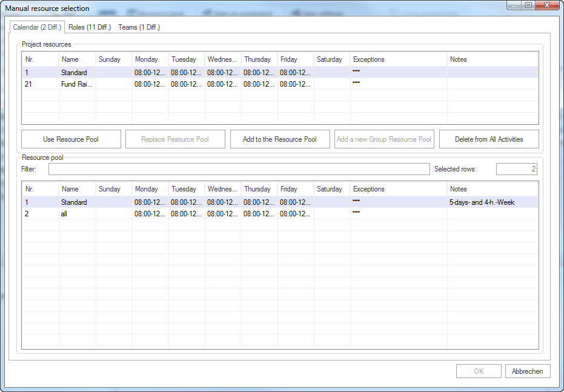
Task: Select the Teams (1 Diff.) tab
Action: pyautogui.click(x=139, y=27)
